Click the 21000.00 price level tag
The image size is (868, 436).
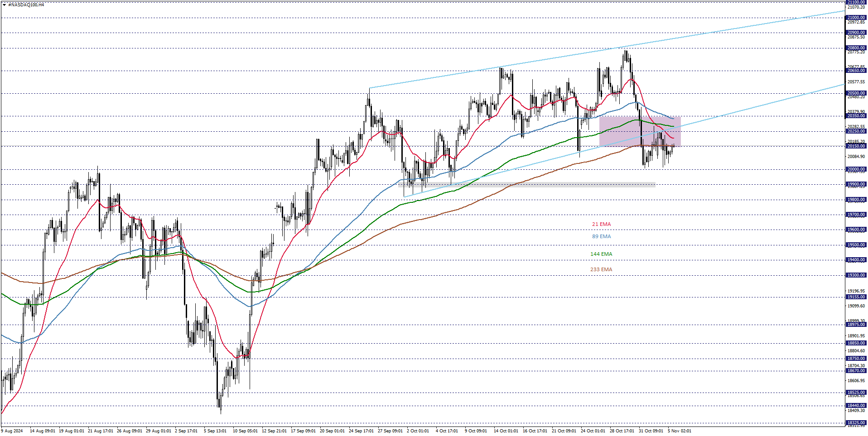(856, 18)
